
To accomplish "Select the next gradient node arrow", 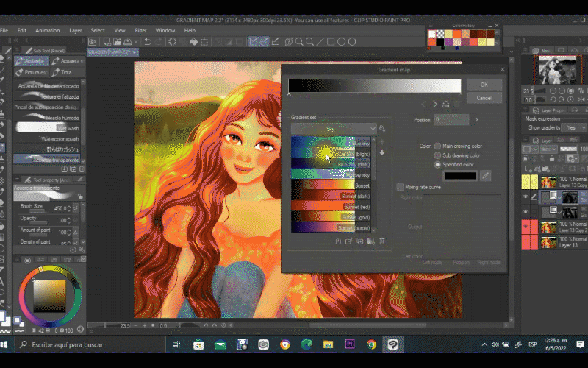I will pos(434,104).
